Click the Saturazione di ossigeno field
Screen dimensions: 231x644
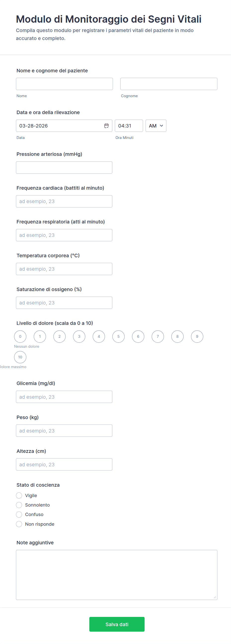(x=64, y=303)
